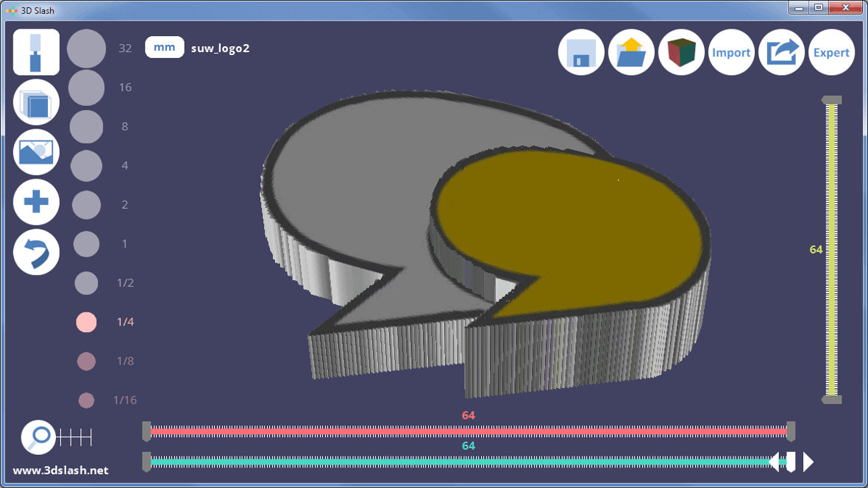Viewport: 868px width, 488px height.
Task: Select the hammer slashing tool
Action: click(35, 51)
